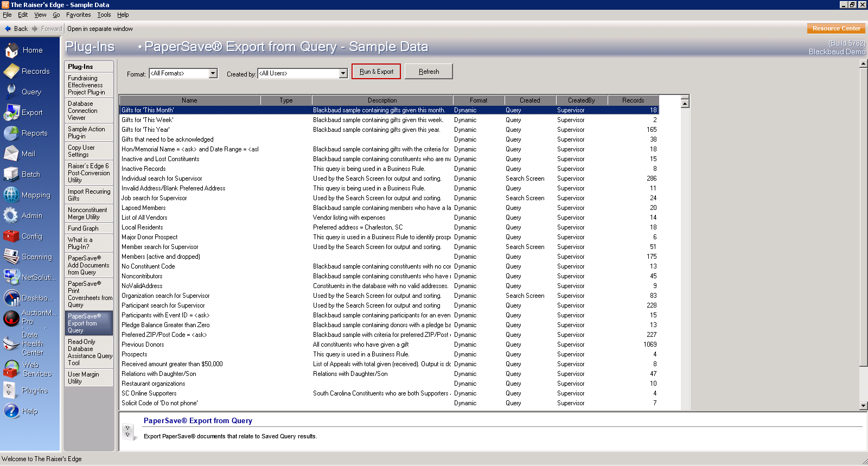The width and height of the screenshot is (868, 466).
Task: Open the Mapping globe icon
Action: (11, 195)
